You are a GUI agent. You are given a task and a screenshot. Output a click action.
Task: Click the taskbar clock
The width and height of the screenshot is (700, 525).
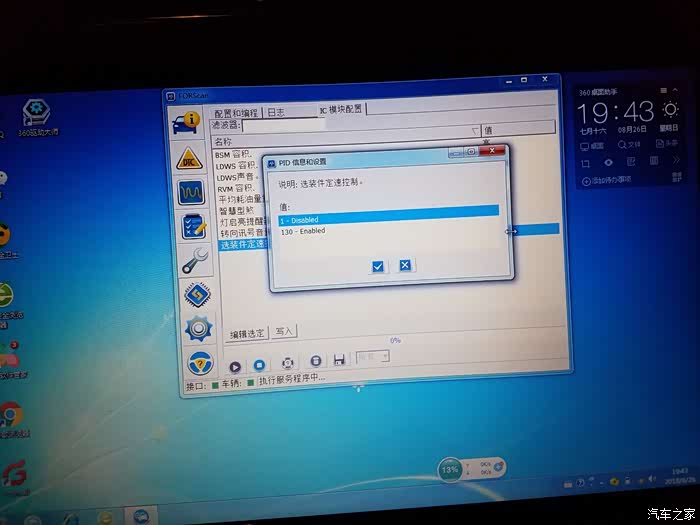point(680,476)
